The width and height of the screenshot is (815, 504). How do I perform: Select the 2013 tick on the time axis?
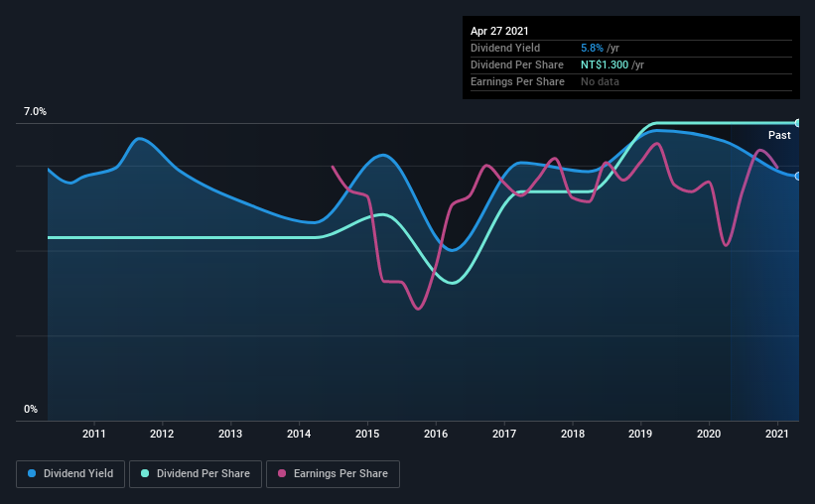tap(230, 434)
